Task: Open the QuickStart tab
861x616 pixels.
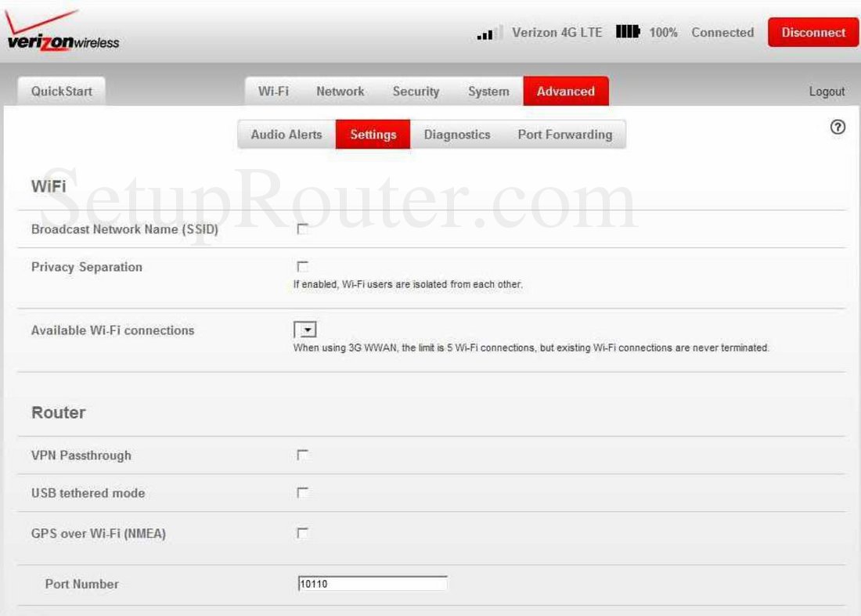Action: pos(62,91)
